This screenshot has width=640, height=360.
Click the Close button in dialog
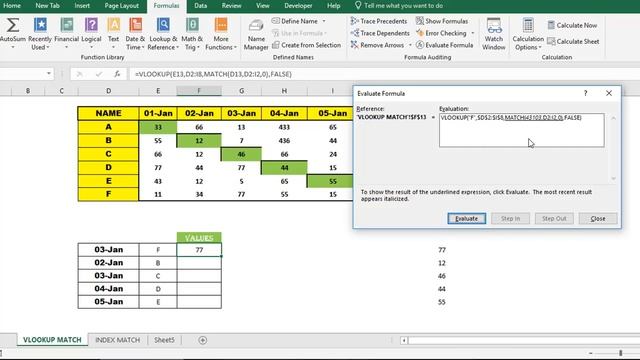click(598, 218)
